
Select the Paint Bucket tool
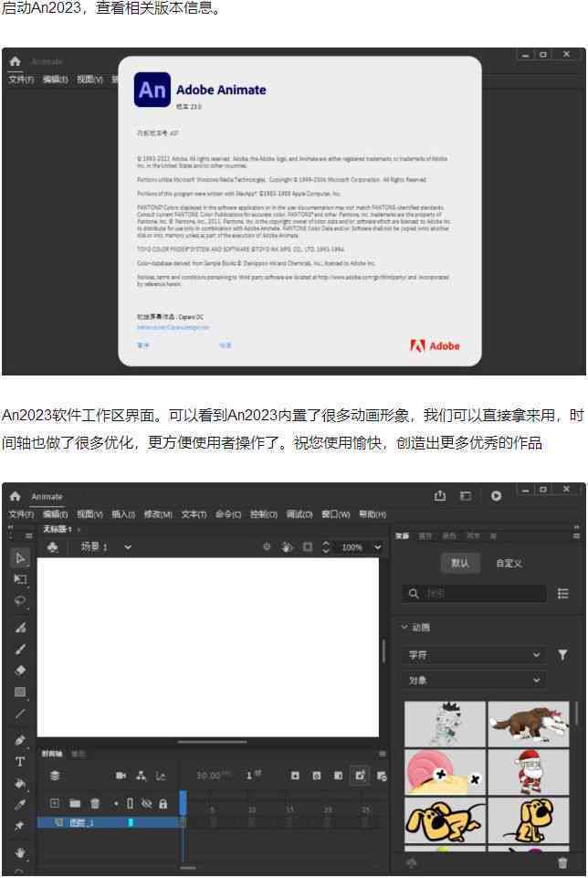pos(21,783)
